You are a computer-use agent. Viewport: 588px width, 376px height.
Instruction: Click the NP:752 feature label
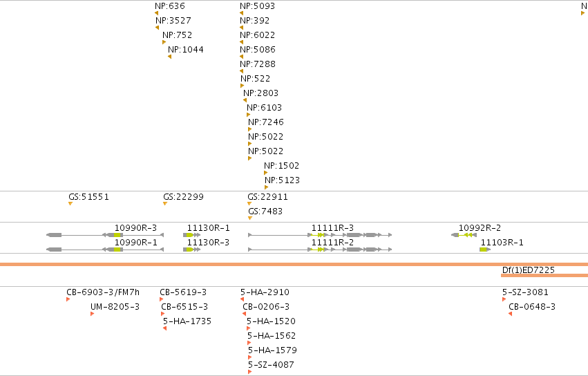(x=177, y=35)
